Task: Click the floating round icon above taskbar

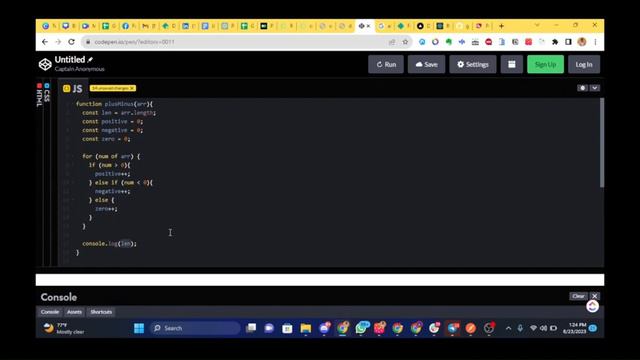Action: [592, 306]
